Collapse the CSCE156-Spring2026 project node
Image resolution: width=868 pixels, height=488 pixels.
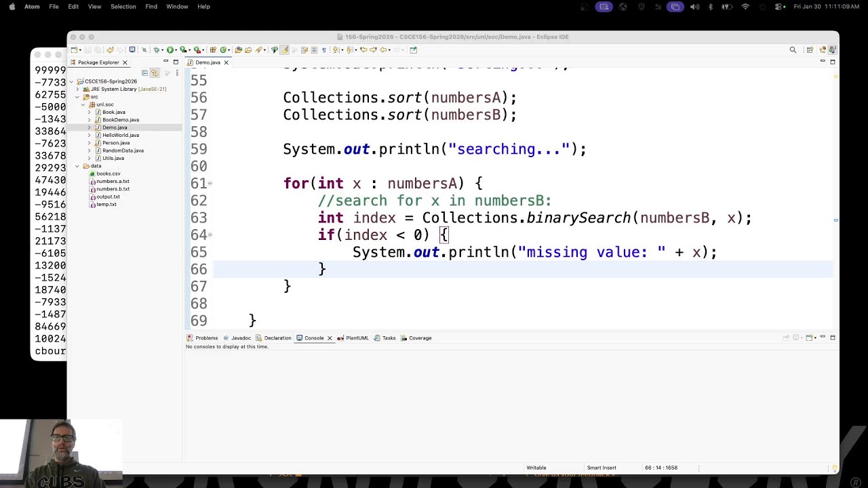pos(71,81)
